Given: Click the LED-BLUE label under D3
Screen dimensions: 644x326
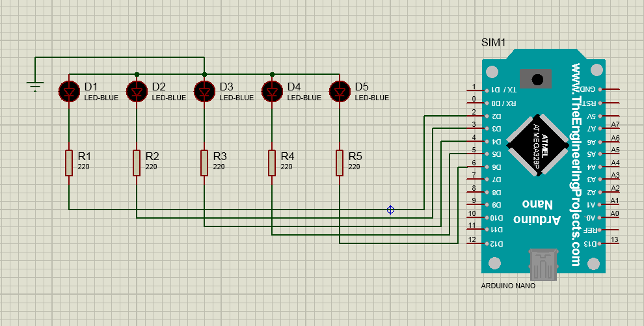Looking at the screenshot, I should pos(237,98).
